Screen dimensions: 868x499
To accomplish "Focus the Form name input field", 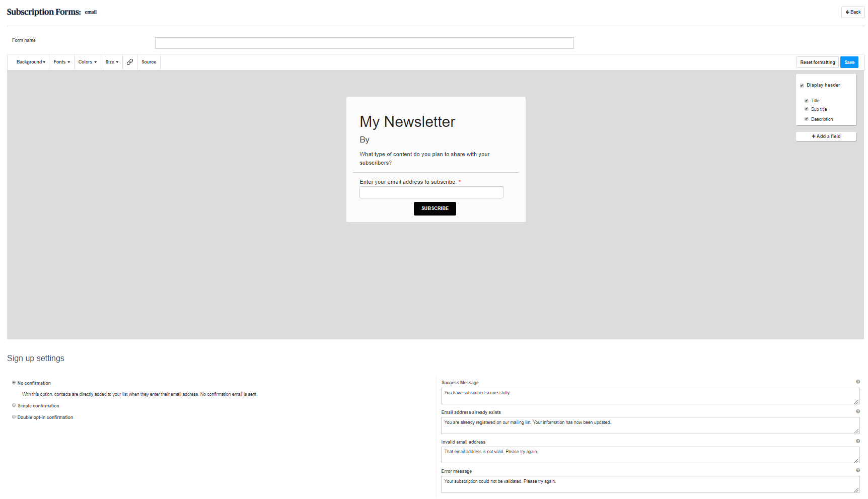I will coord(364,43).
